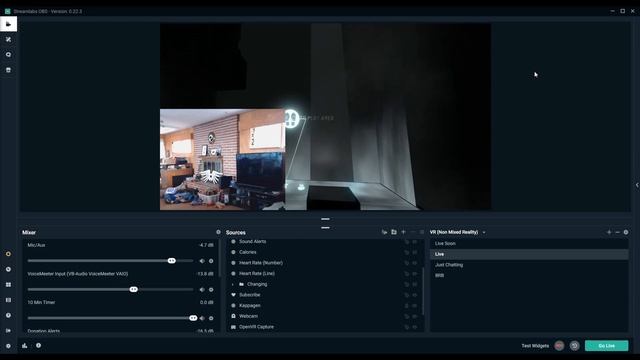Select the OpenVR Capture source row
This screenshot has height=360, width=640.
click(324, 327)
